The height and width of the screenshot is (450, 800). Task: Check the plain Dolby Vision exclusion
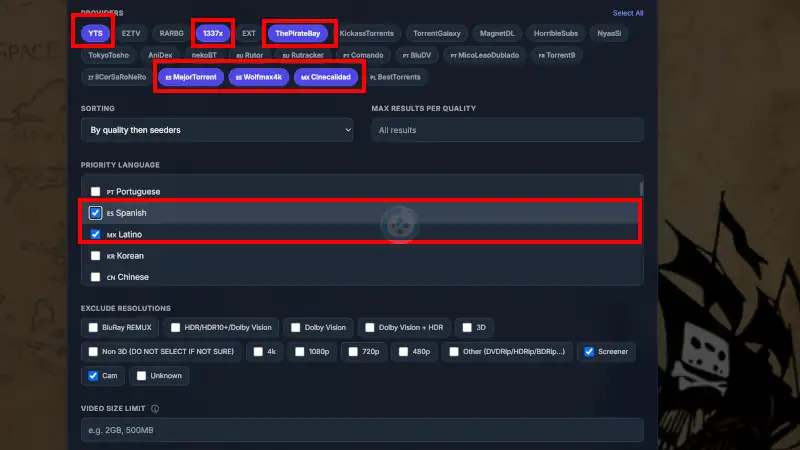[x=295, y=328]
